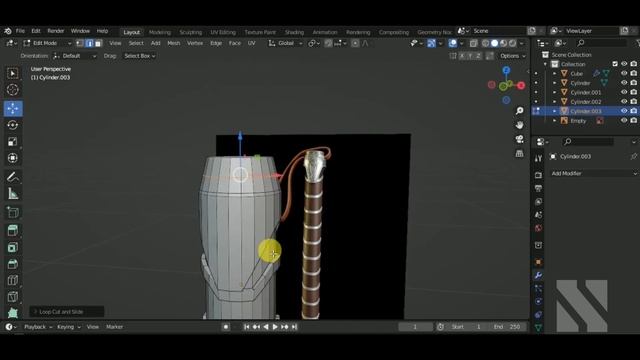Open the Object properties orange square tab

[538, 262]
